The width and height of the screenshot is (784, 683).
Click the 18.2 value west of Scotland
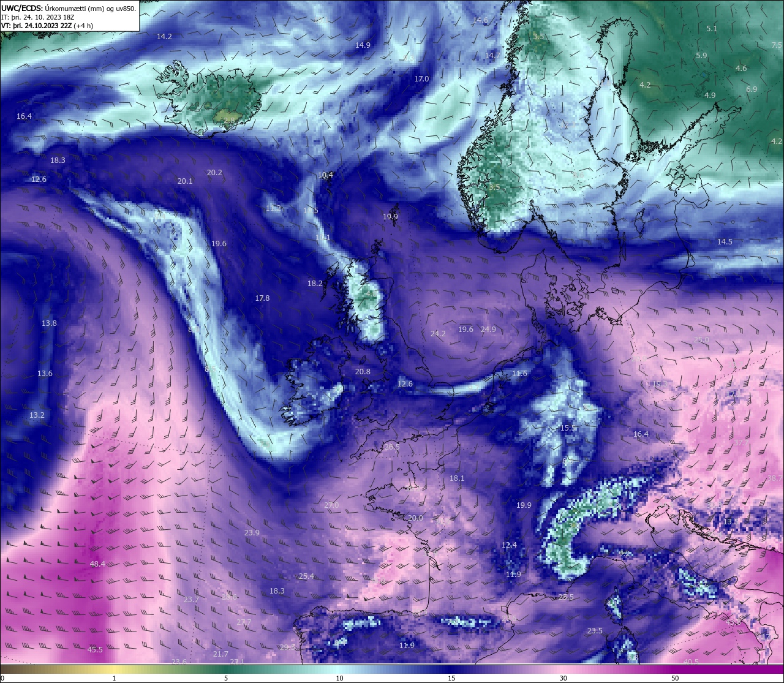(315, 284)
